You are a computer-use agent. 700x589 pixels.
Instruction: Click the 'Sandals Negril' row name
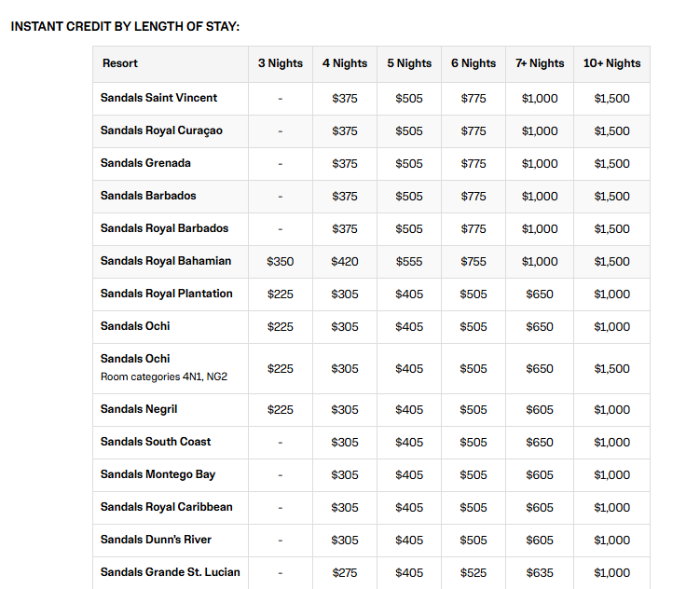click(139, 409)
